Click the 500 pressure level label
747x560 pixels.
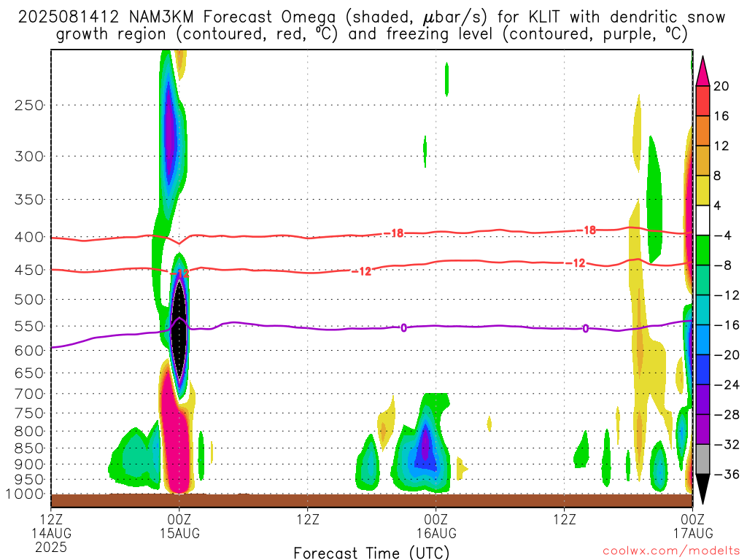(29, 300)
